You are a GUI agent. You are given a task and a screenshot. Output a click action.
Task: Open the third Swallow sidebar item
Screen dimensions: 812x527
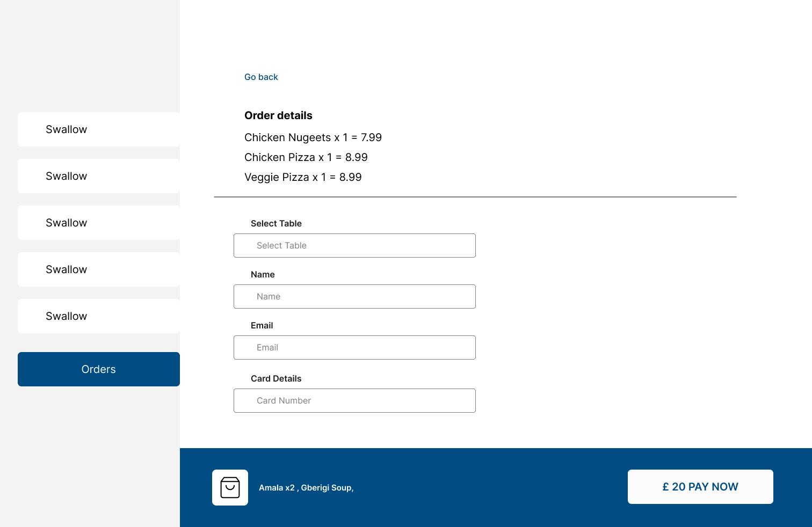tap(99, 223)
